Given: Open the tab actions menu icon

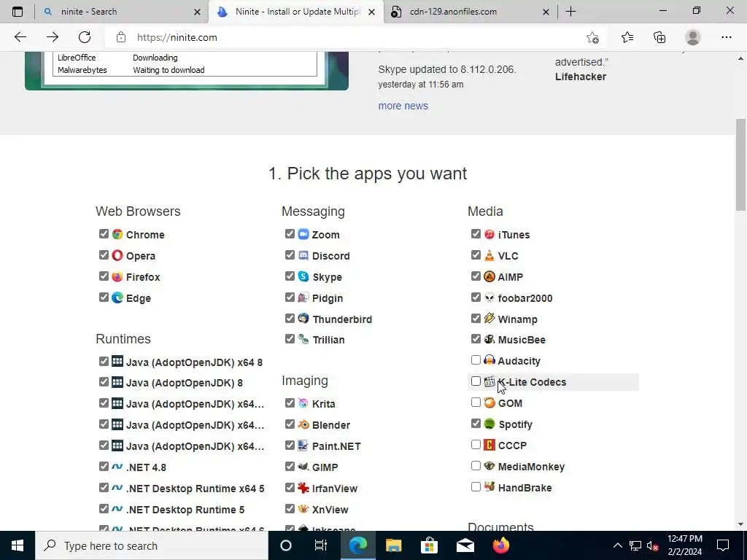Looking at the screenshot, I should click(18, 12).
